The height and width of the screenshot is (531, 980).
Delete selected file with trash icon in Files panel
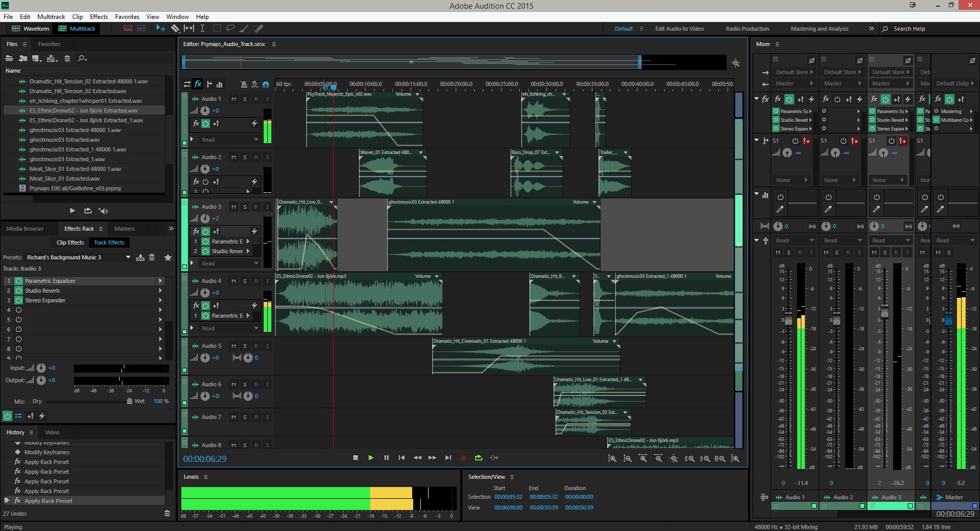pos(67,58)
